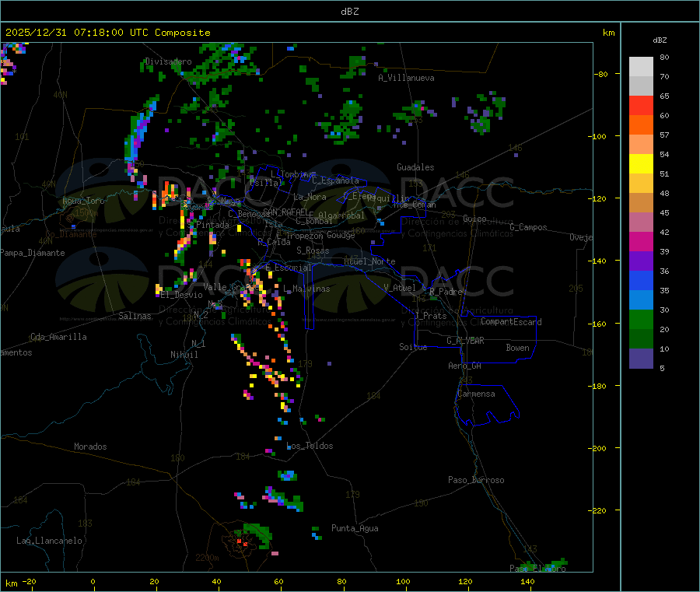Click the Agua_Toro map label
This screenshot has width=700, height=592.
point(83,201)
